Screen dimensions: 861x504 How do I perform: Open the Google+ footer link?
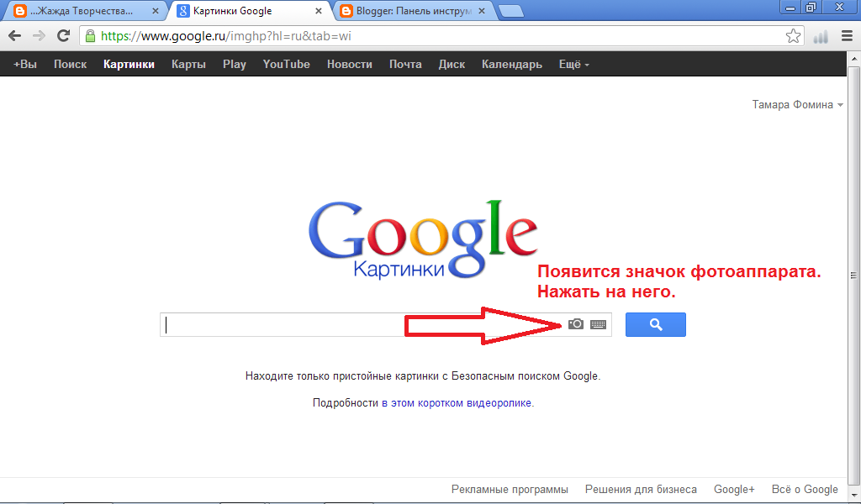tap(734, 489)
